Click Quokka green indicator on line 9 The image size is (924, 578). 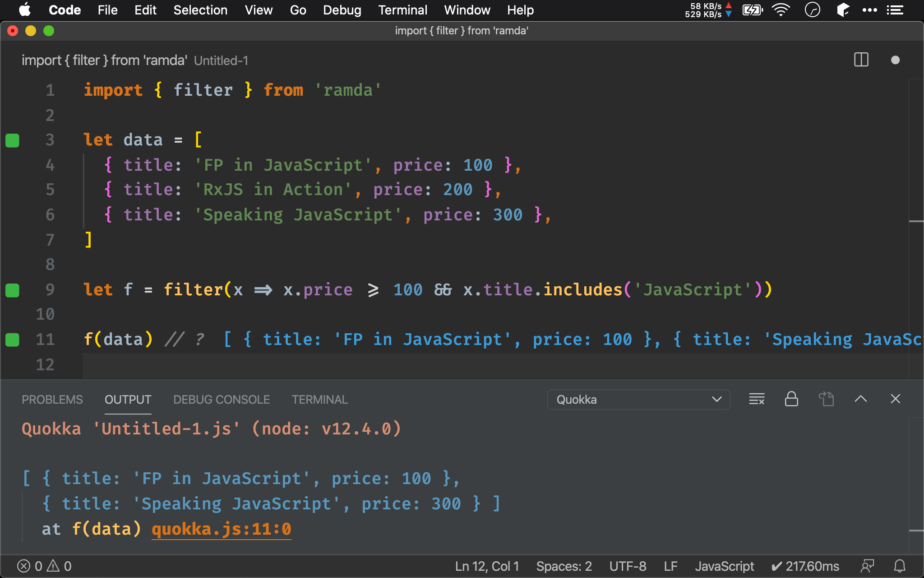click(x=12, y=290)
